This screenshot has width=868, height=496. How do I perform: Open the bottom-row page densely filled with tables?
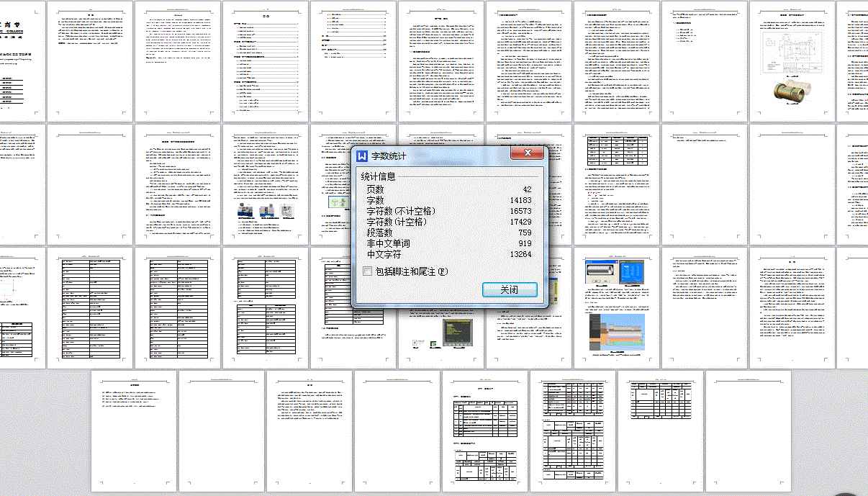tap(572, 431)
